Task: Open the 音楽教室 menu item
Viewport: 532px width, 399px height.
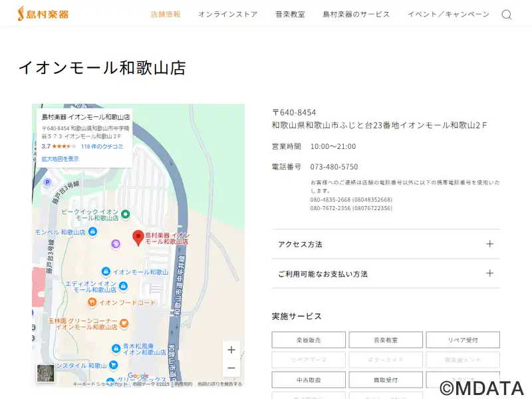Action: [290, 14]
